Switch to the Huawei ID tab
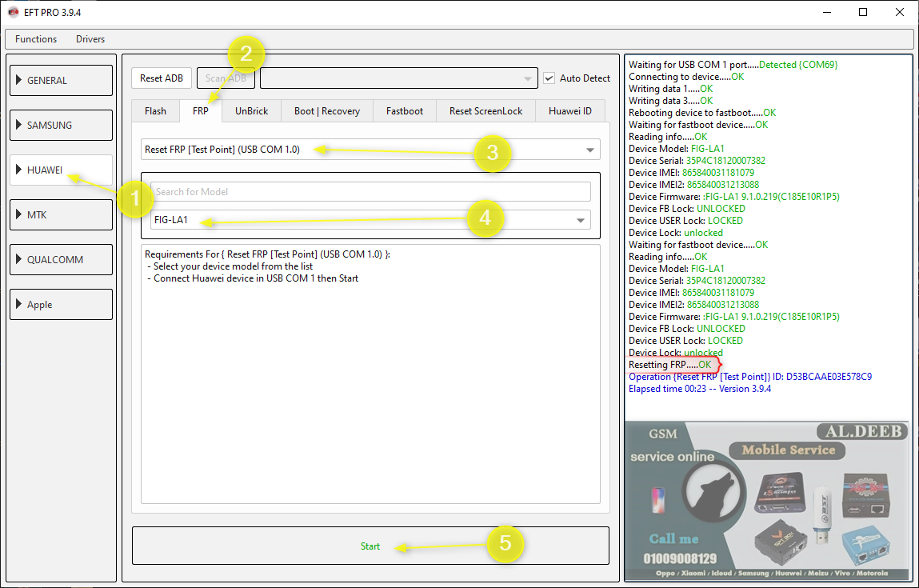 (x=569, y=110)
